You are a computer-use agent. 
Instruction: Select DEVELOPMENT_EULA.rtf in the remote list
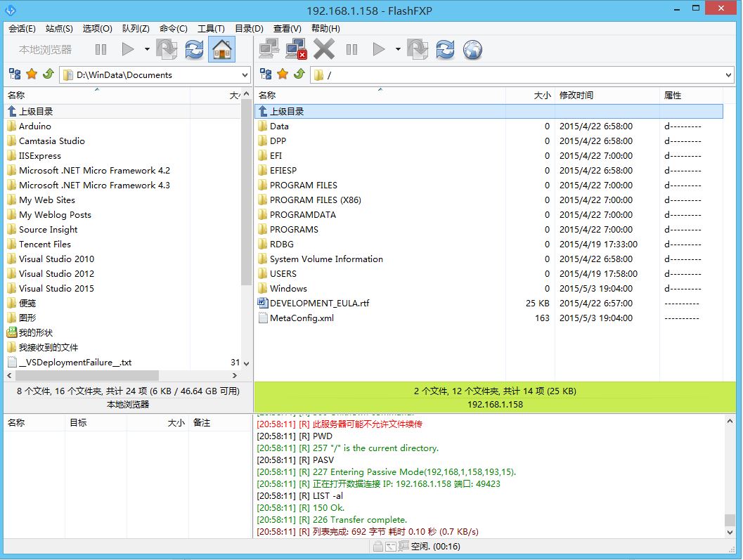pyautogui.click(x=319, y=304)
